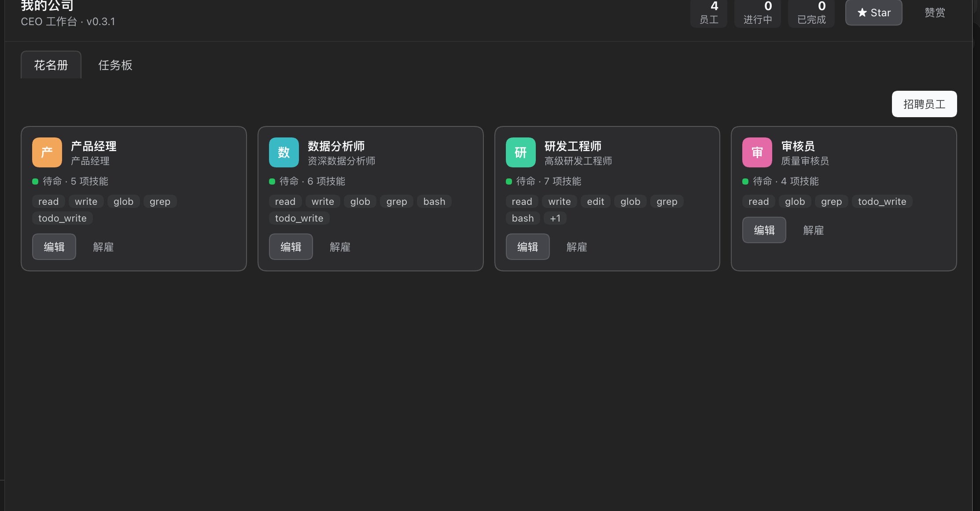Click the 招聘员工 button
The width and height of the screenshot is (980, 511).
coord(924,104)
